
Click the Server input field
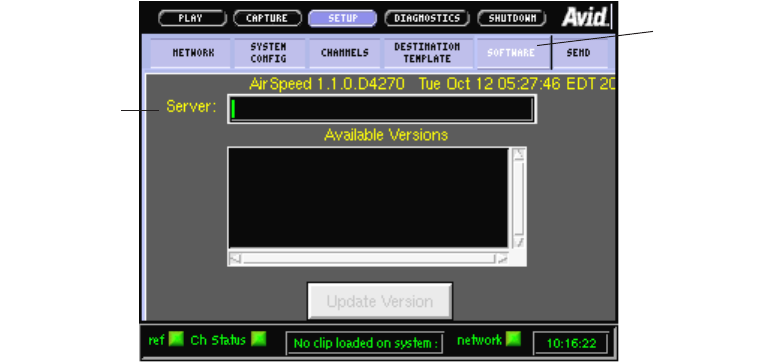coord(382,109)
